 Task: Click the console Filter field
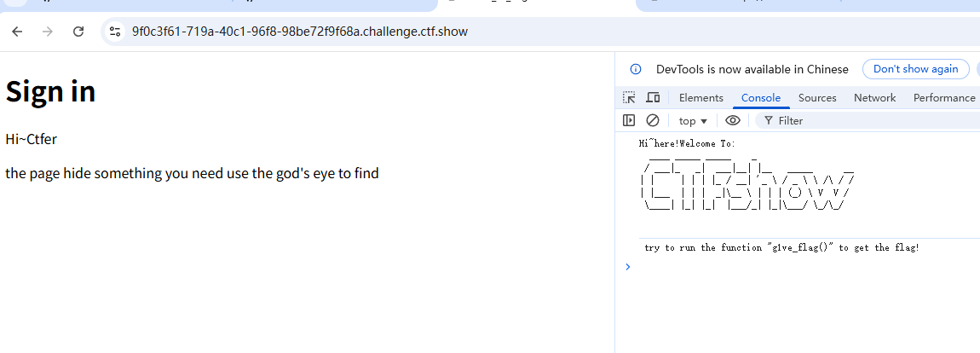click(868, 121)
